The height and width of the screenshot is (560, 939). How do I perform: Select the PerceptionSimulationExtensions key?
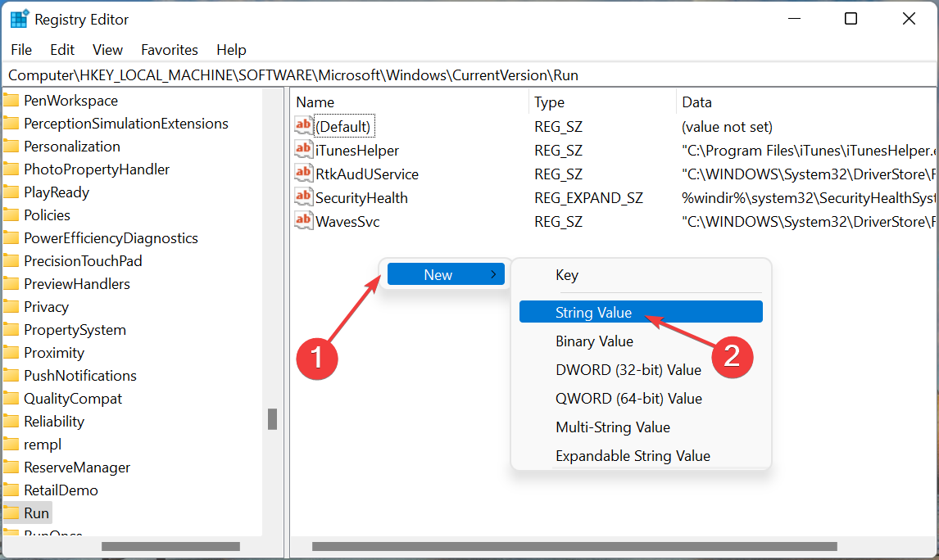[125, 124]
